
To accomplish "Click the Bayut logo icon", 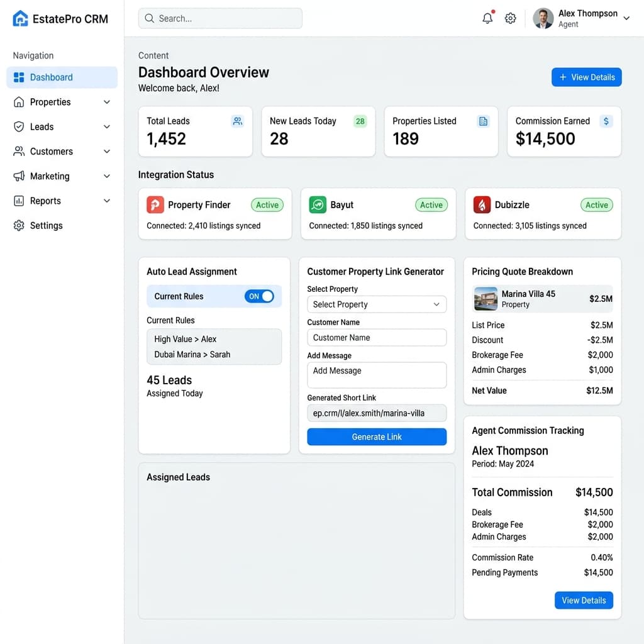I will pyautogui.click(x=318, y=204).
